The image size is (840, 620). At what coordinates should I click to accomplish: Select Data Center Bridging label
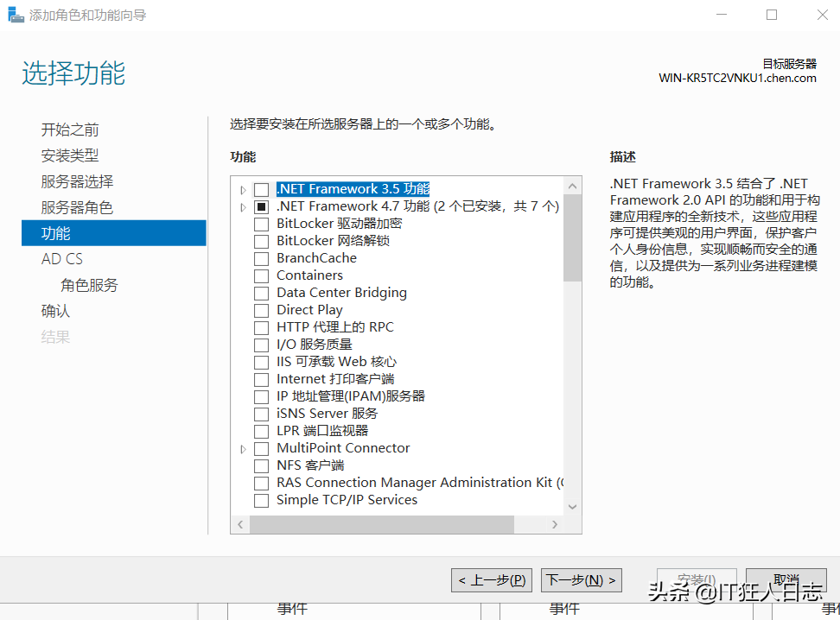point(341,293)
